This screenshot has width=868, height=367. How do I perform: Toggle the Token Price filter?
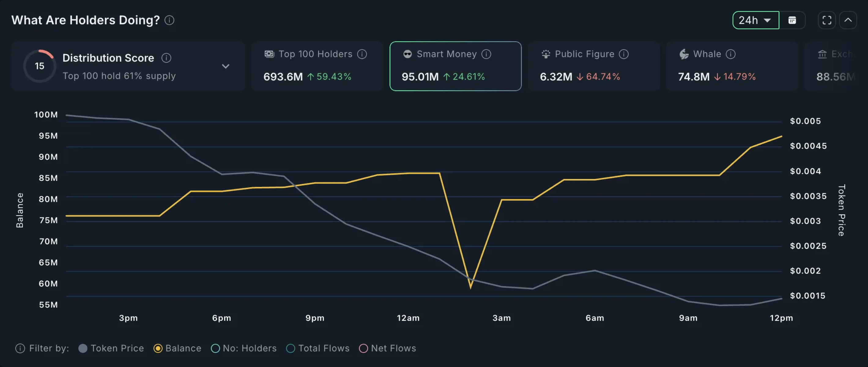click(111, 348)
